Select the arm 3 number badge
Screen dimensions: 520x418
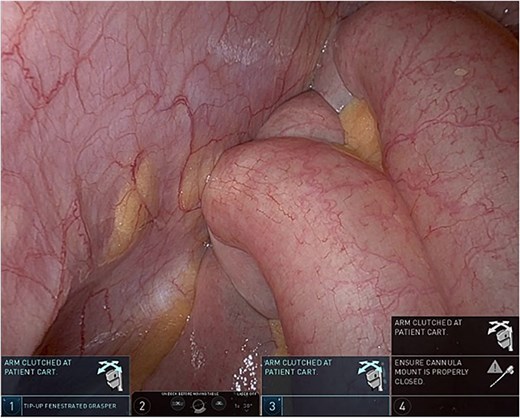click(272, 406)
